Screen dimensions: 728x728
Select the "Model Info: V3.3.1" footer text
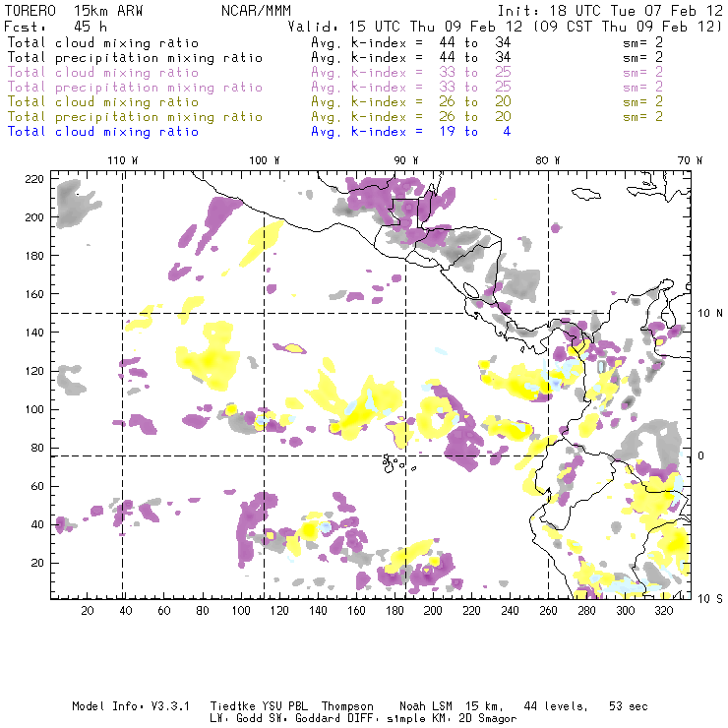[131, 706]
